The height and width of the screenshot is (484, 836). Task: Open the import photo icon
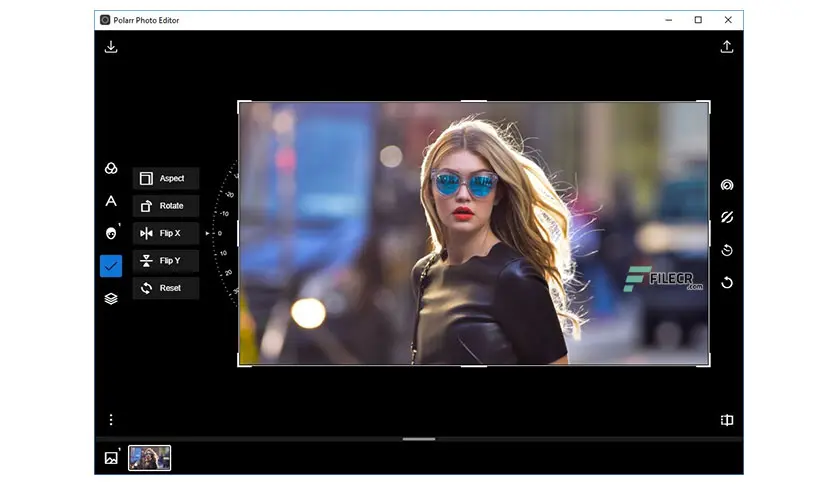click(111, 47)
